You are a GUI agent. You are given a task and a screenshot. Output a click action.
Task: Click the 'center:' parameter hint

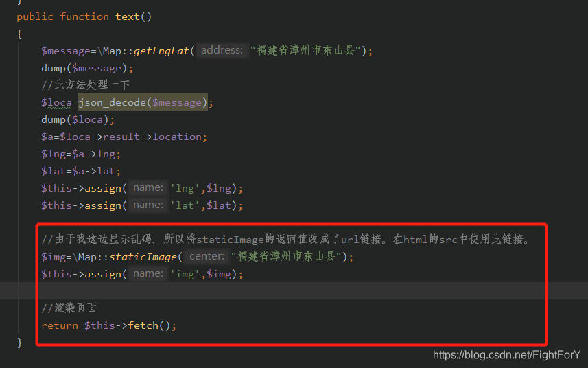pos(207,257)
